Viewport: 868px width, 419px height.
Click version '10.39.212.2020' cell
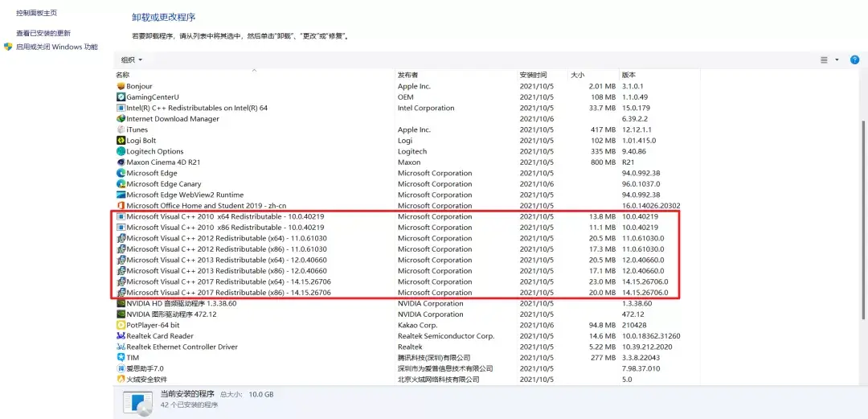(649, 347)
